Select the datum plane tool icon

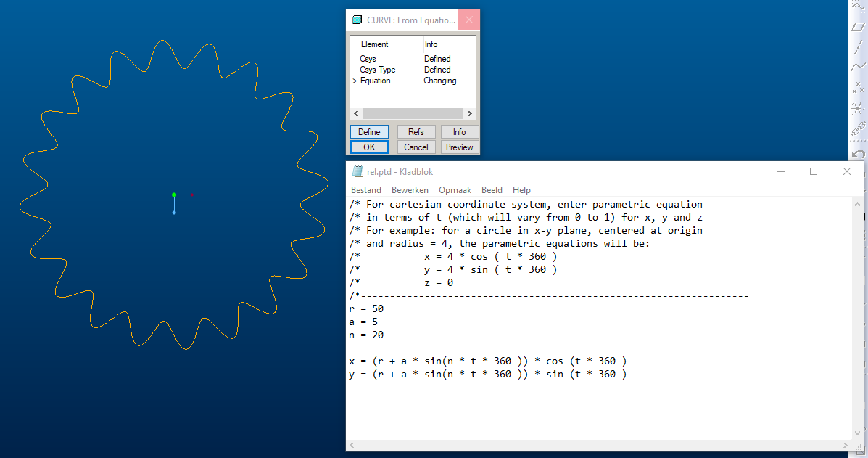point(858,26)
